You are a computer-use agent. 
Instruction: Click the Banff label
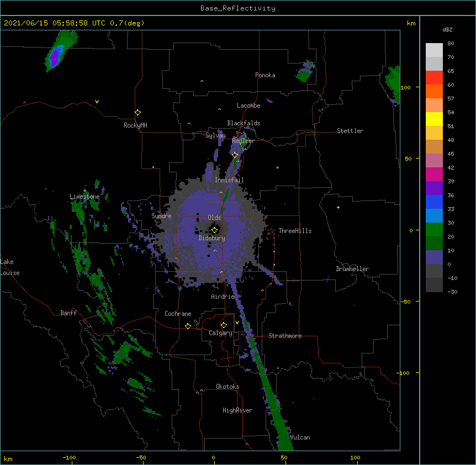click(x=68, y=313)
